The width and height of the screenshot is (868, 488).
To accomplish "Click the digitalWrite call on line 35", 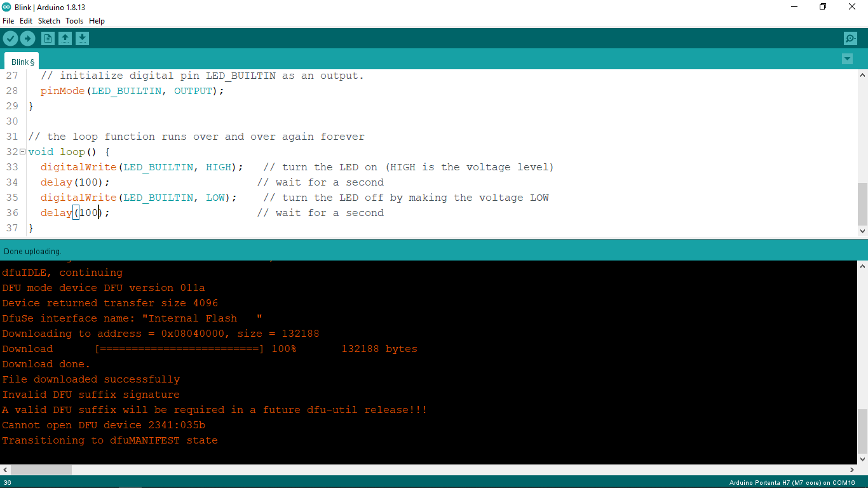I will point(79,198).
